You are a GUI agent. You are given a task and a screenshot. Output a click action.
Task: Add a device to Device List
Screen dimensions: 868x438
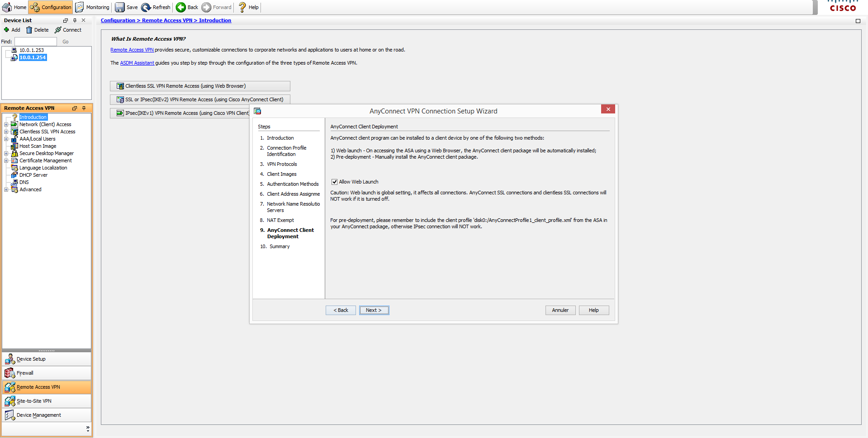pos(12,30)
